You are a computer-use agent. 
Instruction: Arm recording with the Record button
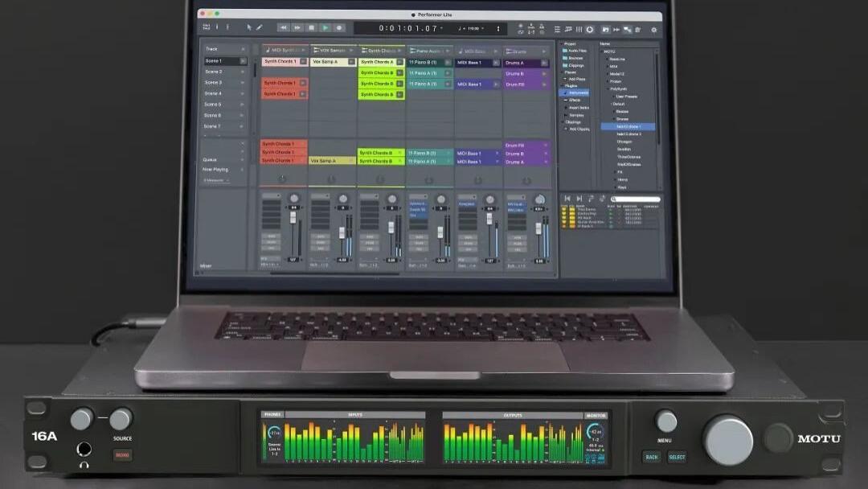click(339, 27)
